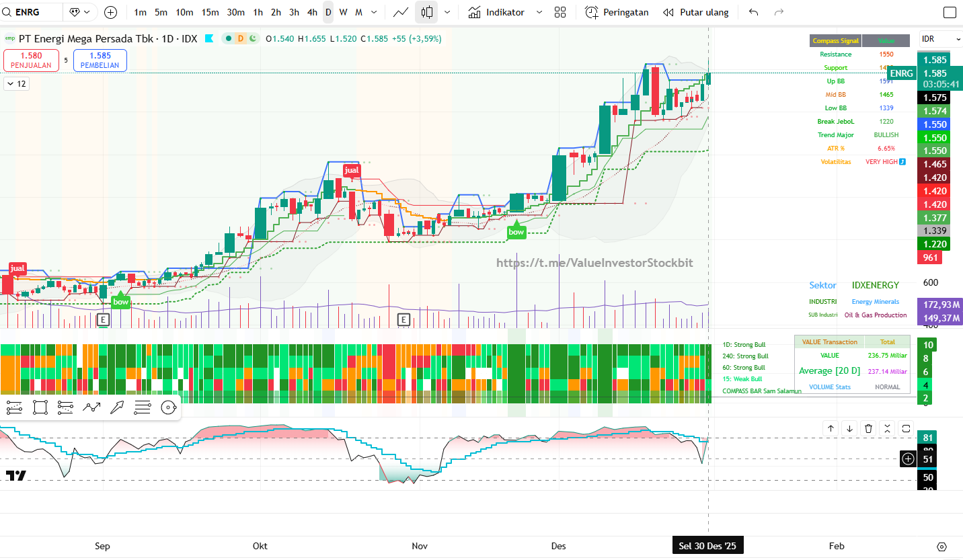The height and width of the screenshot is (560, 963).
Task: Click the 15m interval tab
Action: (x=210, y=12)
